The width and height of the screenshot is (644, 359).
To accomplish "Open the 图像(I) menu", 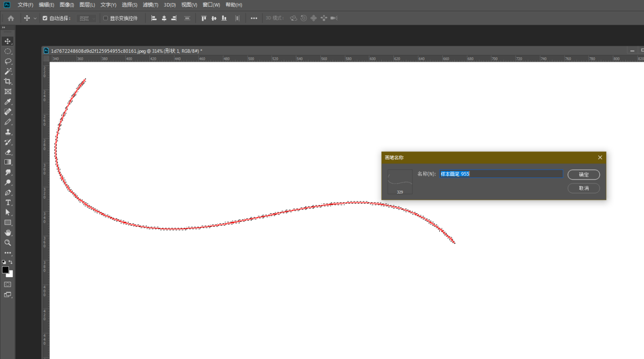I will 66,5.
